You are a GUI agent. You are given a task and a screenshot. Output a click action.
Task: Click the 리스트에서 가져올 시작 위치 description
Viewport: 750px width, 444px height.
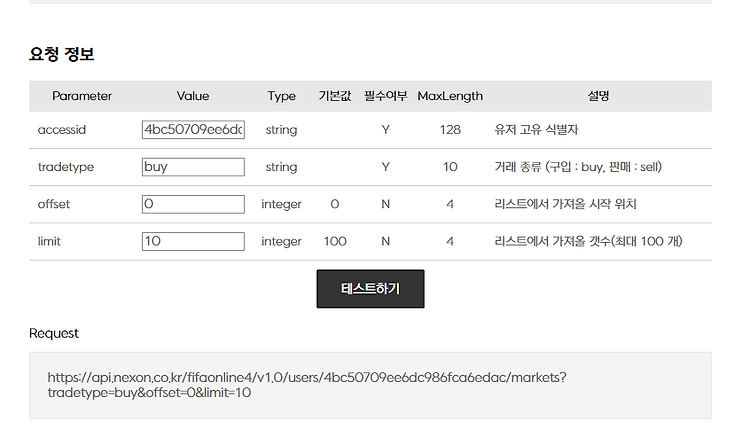[565, 204]
